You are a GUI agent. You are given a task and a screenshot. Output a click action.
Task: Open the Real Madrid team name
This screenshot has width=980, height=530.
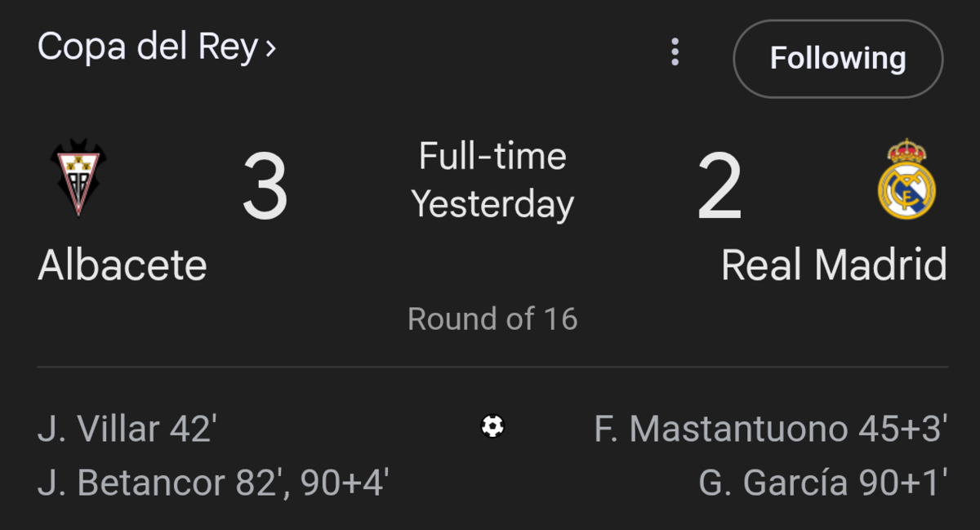(834, 265)
